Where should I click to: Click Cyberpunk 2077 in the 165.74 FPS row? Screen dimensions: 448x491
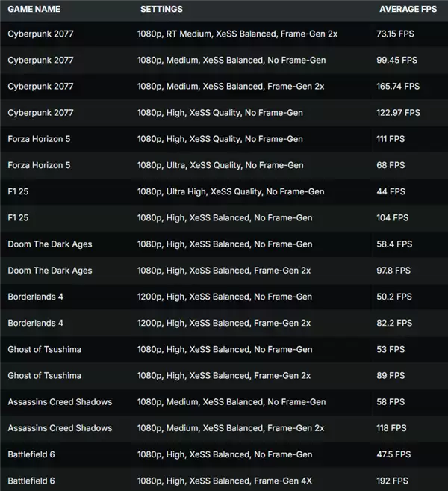(x=40, y=87)
